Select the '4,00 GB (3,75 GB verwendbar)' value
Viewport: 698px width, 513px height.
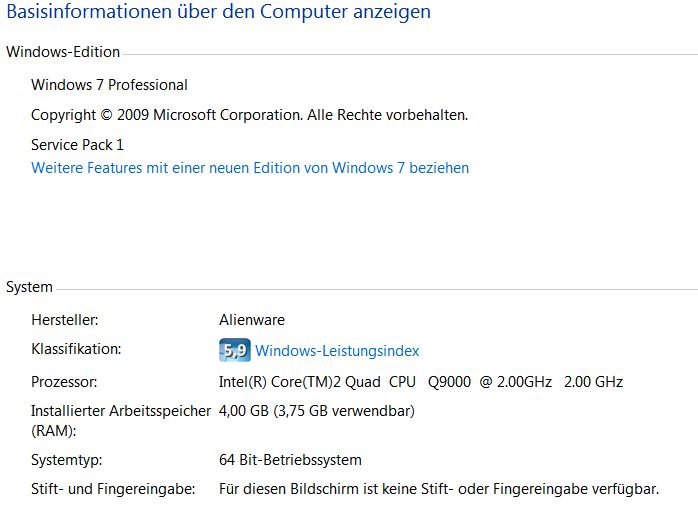(316, 411)
